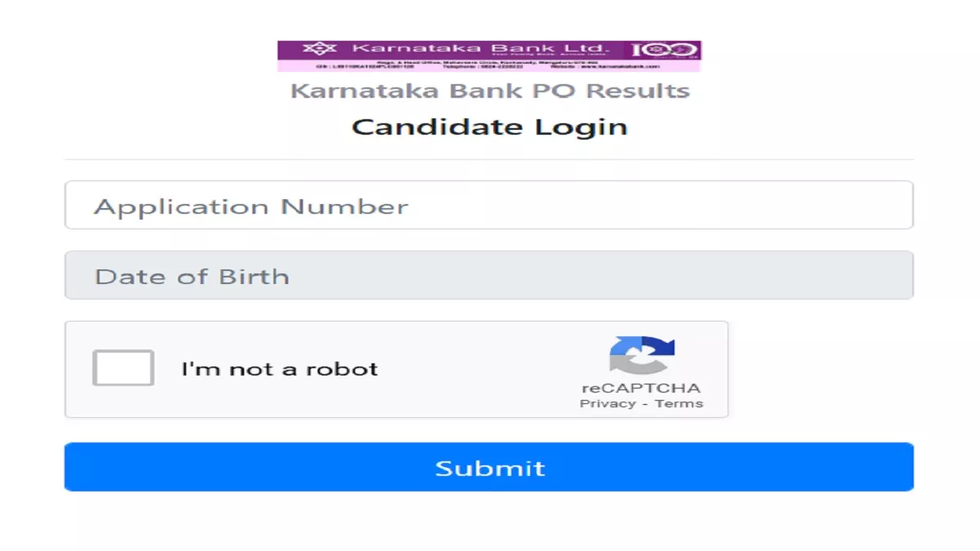980x551 pixels.
Task: Submit the candidate login form
Action: tap(489, 467)
